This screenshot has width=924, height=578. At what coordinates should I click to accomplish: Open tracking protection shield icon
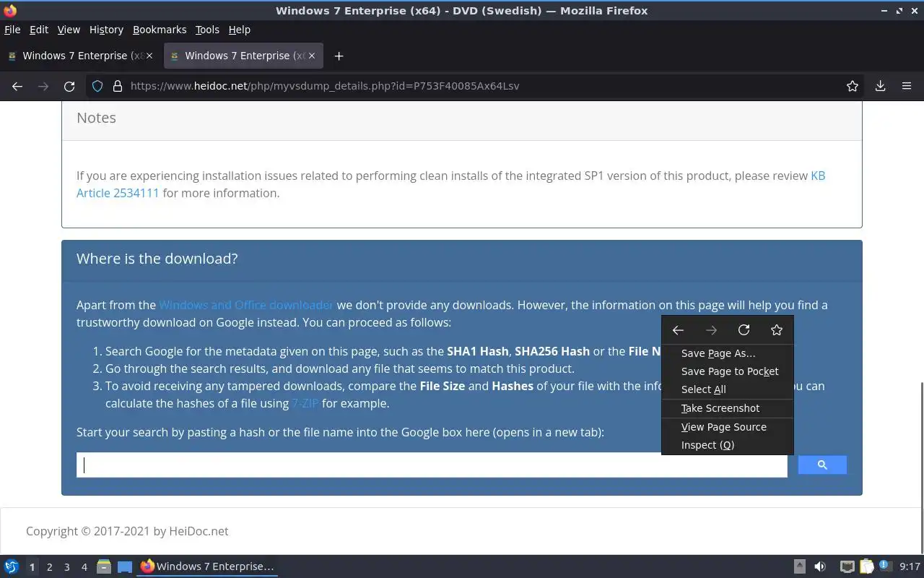(97, 86)
